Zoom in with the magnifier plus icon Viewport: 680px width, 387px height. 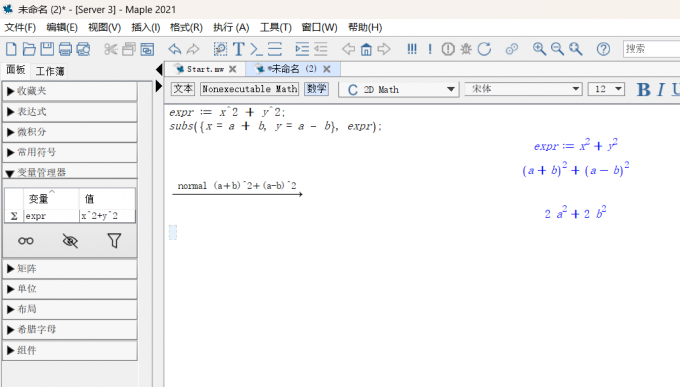539,49
